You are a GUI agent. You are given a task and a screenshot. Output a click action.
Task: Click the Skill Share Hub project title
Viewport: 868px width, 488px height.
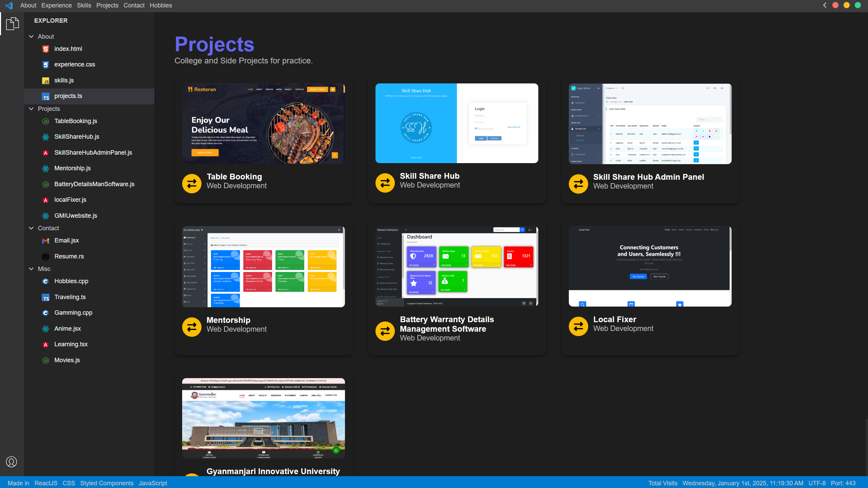coord(430,176)
